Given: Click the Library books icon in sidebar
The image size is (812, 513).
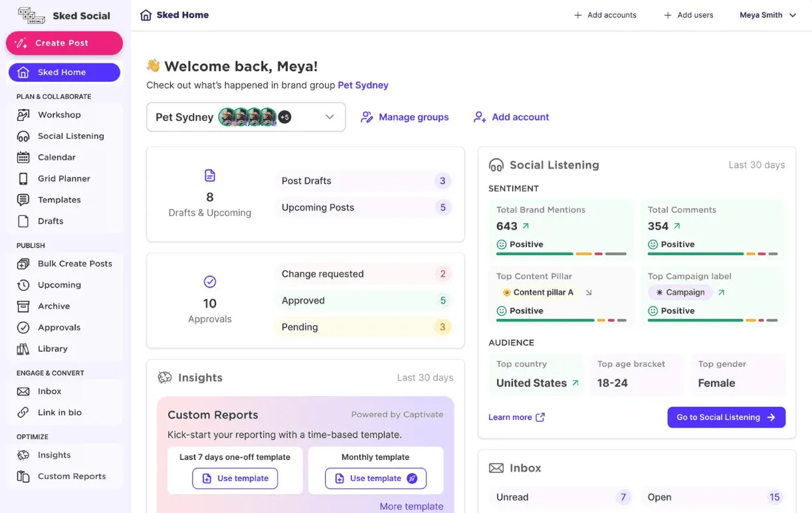Looking at the screenshot, I should [23, 349].
